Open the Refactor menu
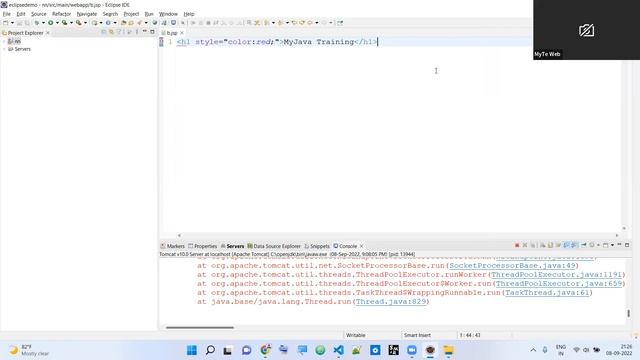640x360 pixels. [x=62, y=14]
